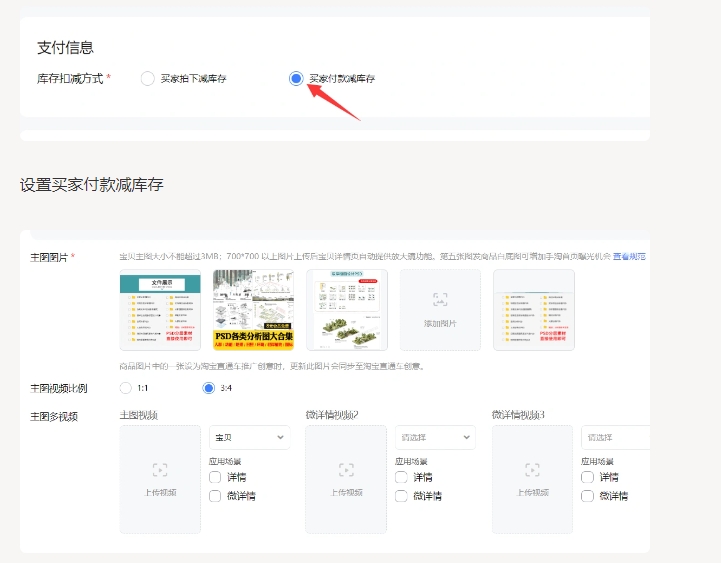Click upload icon under 微详情视频2
Image resolution: width=721 pixels, height=563 pixels.
click(346, 470)
